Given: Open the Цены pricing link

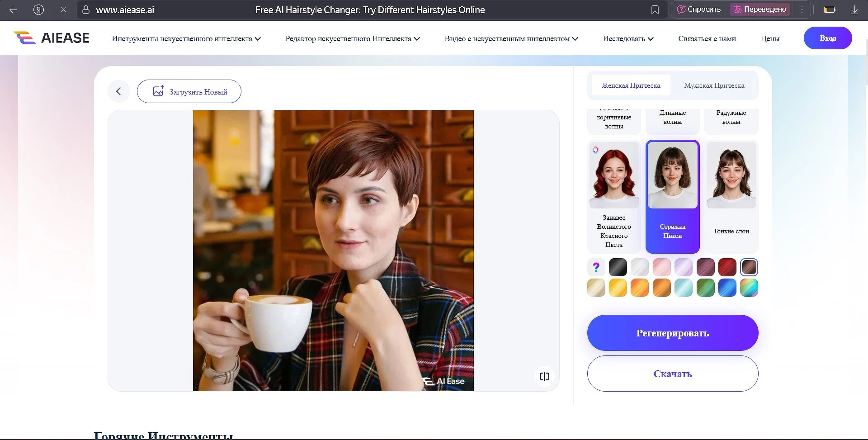Looking at the screenshot, I should [x=769, y=38].
